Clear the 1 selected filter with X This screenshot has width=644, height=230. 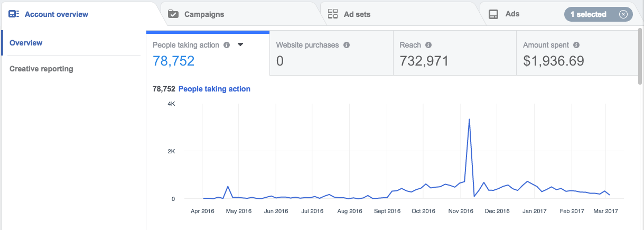tap(623, 14)
